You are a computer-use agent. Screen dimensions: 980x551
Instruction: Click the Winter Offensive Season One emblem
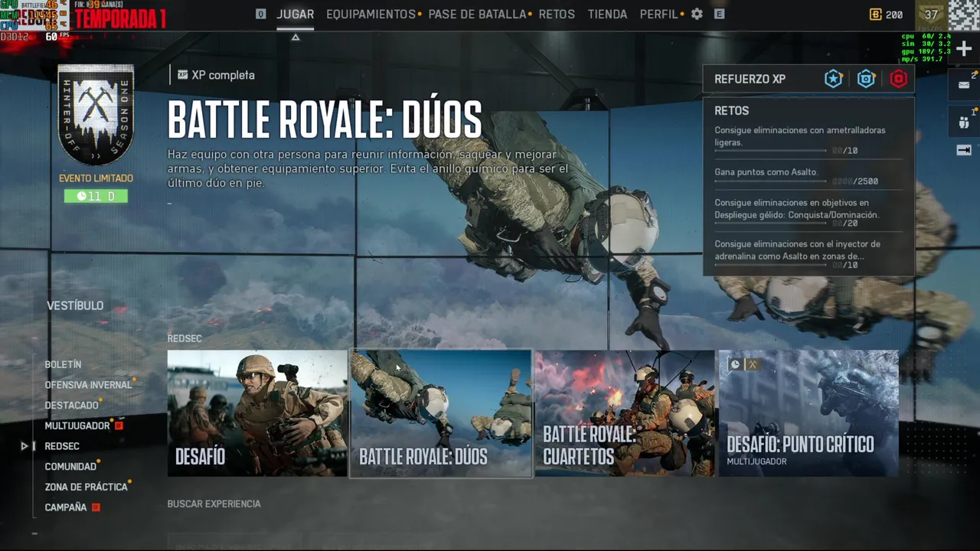tap(96, 115)
